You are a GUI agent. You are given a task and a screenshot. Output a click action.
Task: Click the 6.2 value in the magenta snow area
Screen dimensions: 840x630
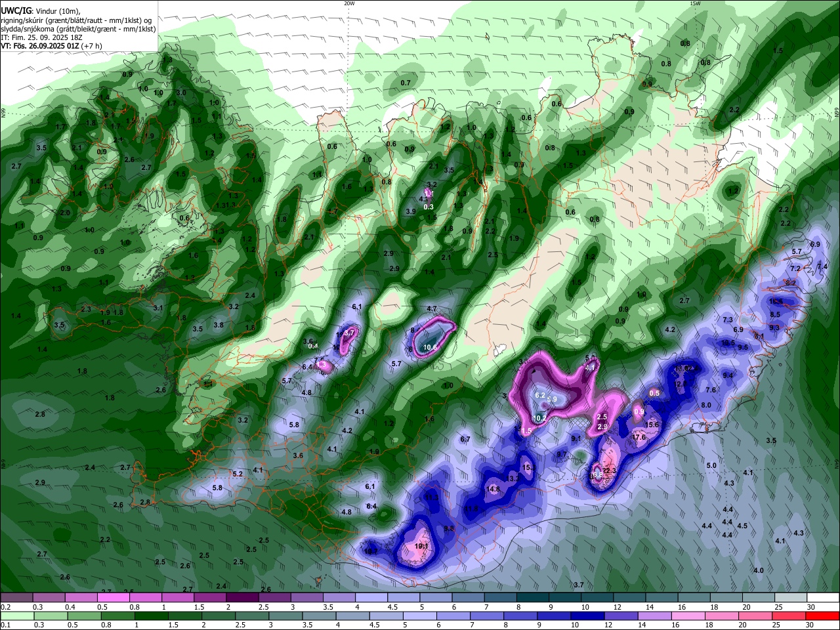(541, 395)
